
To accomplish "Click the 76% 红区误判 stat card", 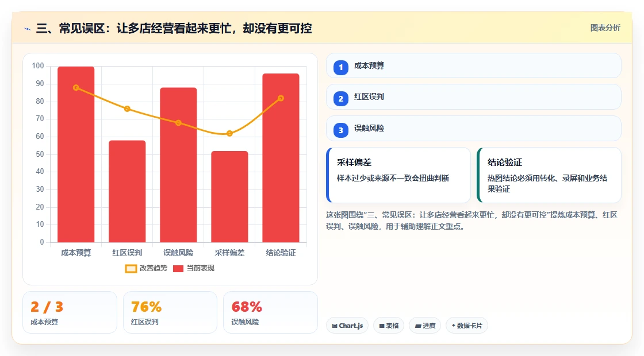I will (170, 312).
